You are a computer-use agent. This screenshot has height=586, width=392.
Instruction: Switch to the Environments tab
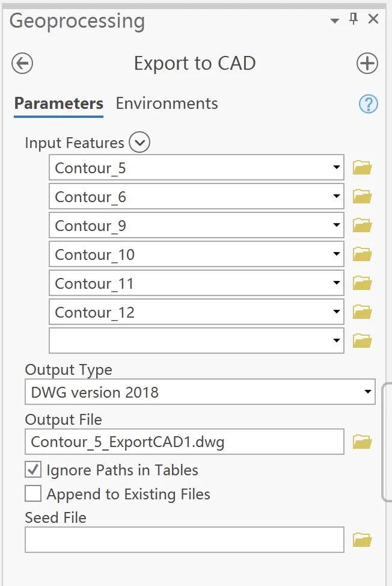pos(167,103)
